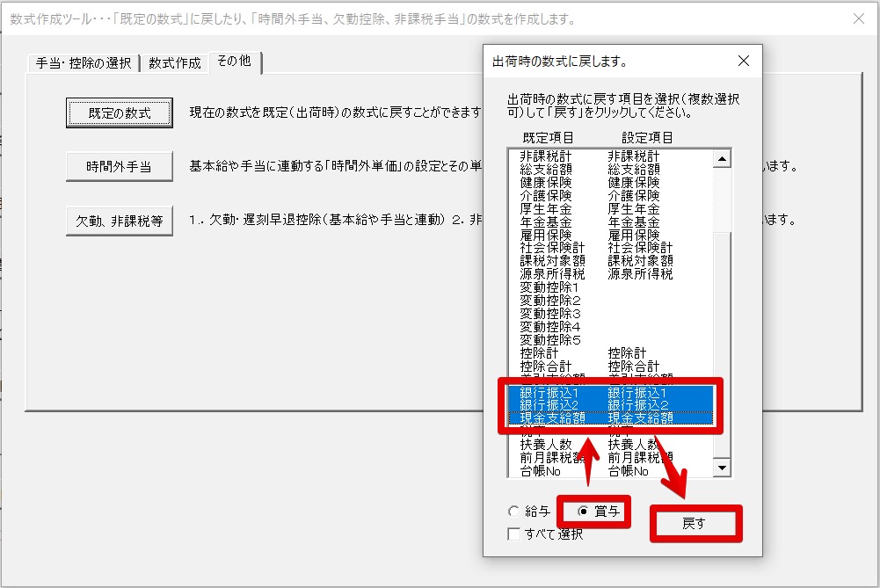This screenshot has height=588, width=880.
Task: Close the 数式作成ツール window
Action: [x=859, y=18]
